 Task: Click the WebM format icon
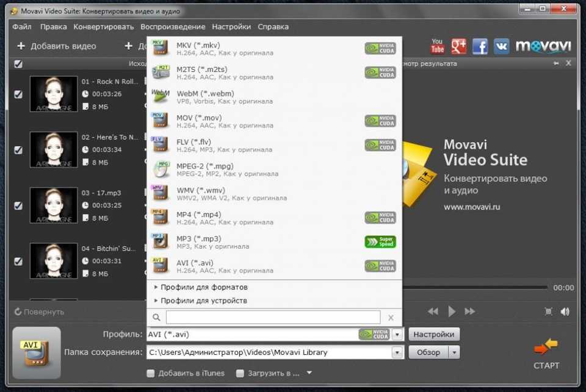(161, 96)
